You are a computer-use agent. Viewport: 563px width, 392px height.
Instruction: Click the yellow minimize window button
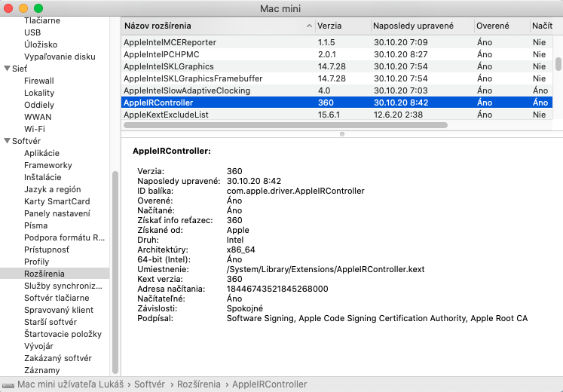click(x=23, y=8)
